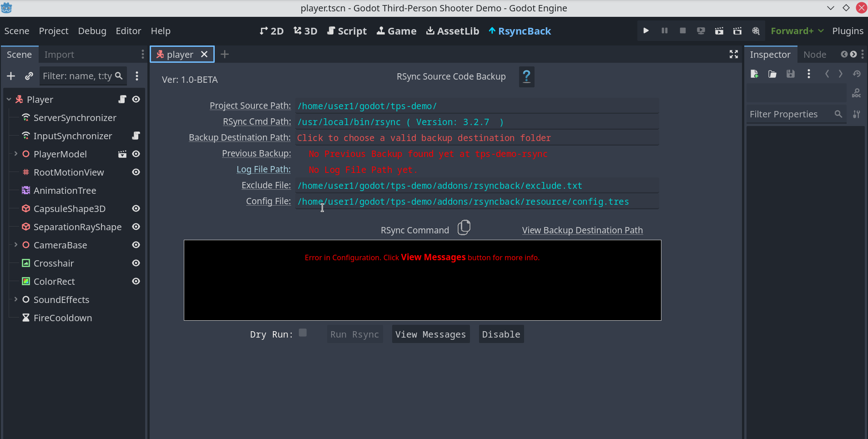Switch to the Node dock tab

click(x=815, y=55)
